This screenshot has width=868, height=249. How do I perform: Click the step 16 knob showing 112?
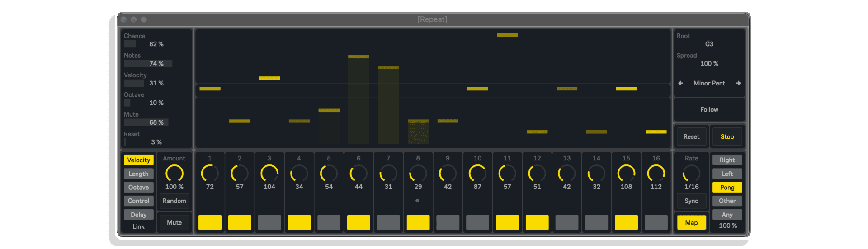tap(656, 173)
